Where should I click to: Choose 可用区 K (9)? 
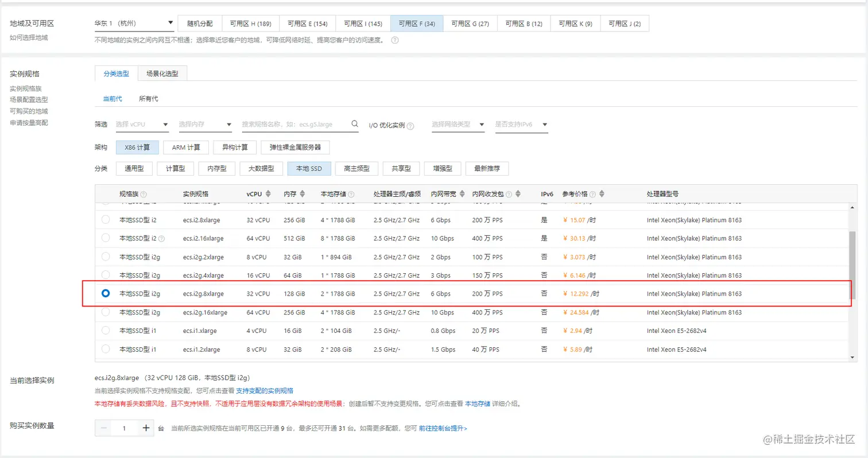coord(576,24)
